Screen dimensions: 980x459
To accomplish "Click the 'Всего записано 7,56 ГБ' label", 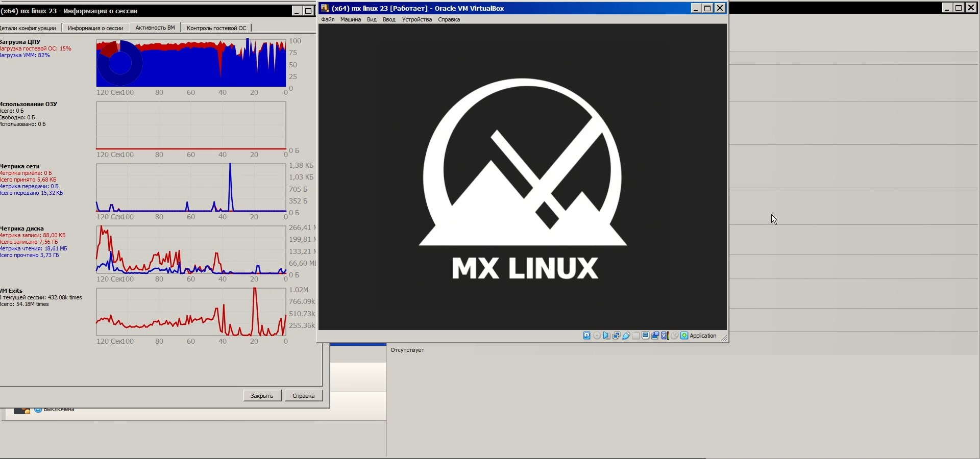I will [29, 242].
